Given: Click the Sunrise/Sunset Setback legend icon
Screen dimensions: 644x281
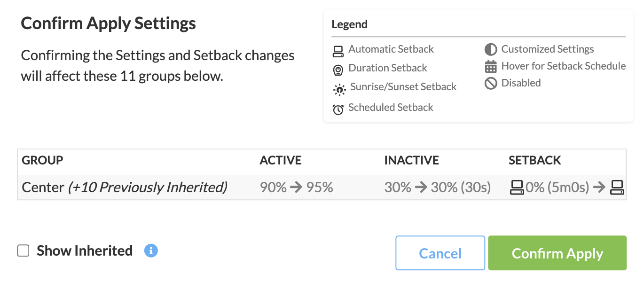Looking at the screenshot, I should 339,89.
